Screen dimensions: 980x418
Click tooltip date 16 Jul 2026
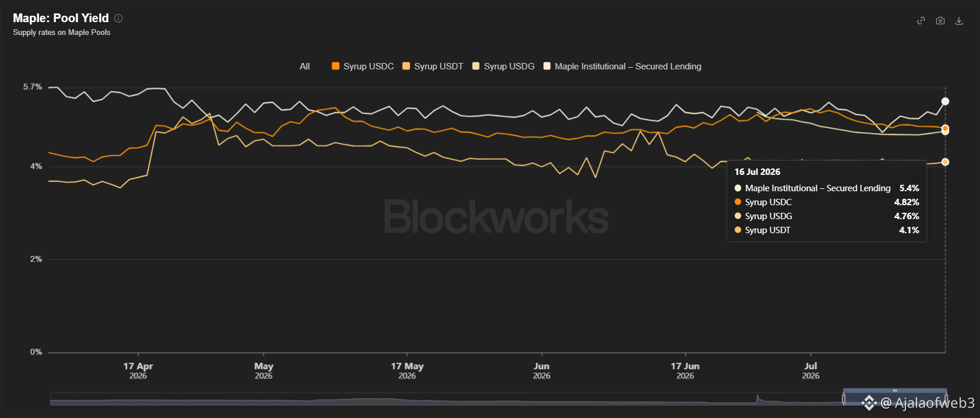(757, 172)
